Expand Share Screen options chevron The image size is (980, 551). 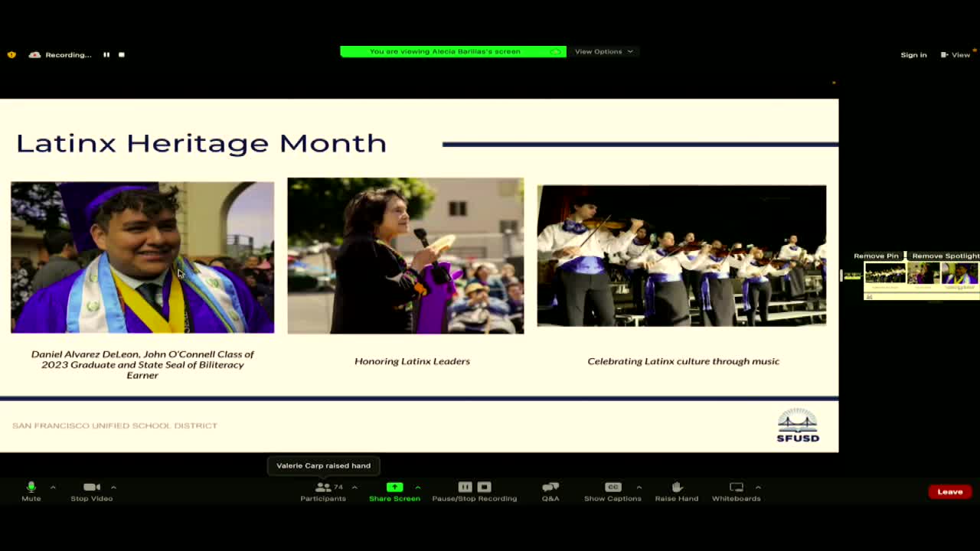(418, 487)
